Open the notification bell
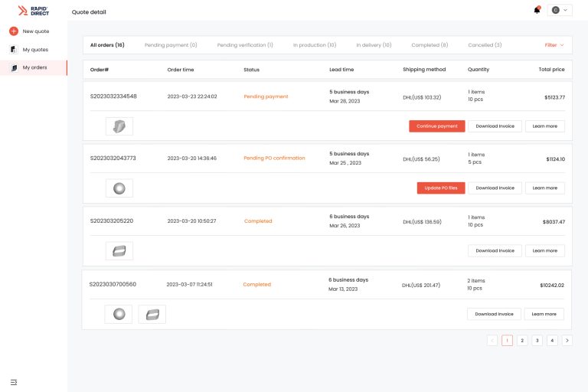This screenshot has height=392, width=588. tap(537, 10)
